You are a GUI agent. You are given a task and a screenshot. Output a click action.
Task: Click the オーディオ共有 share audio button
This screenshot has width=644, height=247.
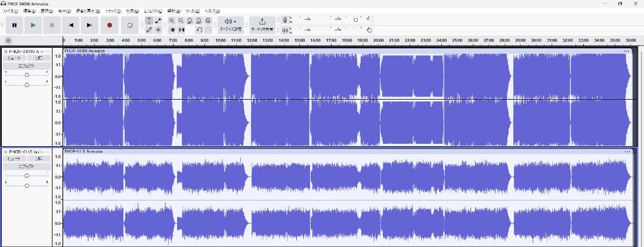(262, 25)
